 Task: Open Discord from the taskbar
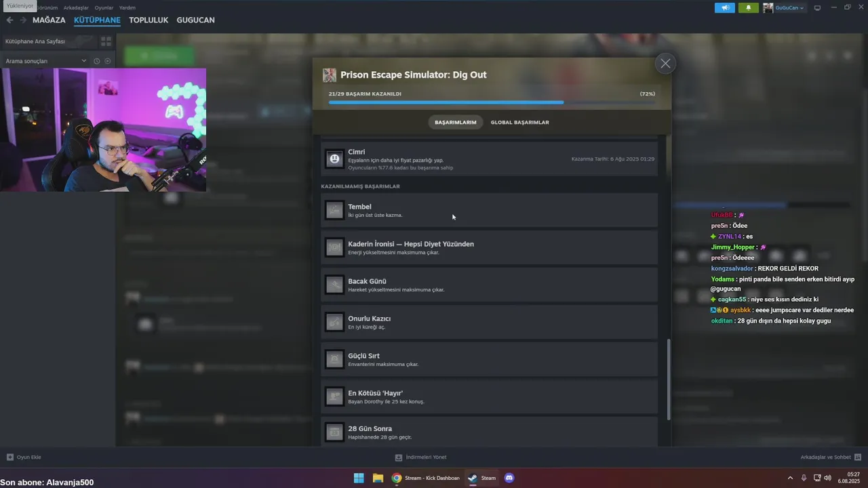[509, 478]
